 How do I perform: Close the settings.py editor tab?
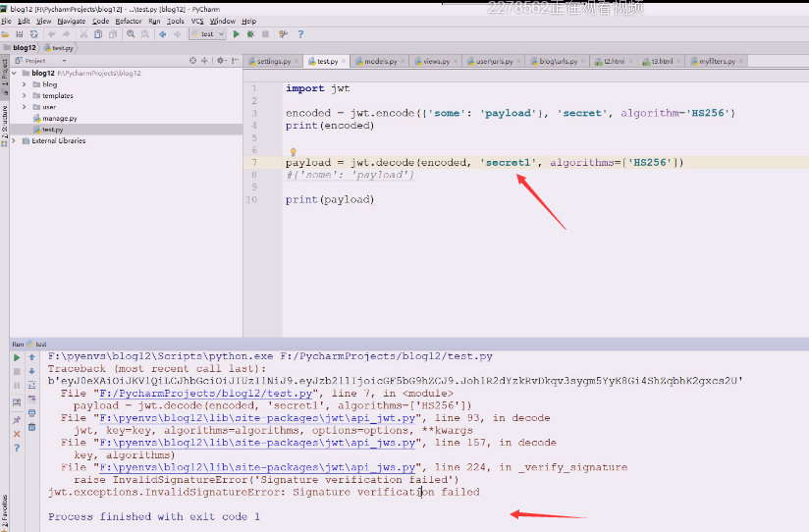[297, 62]
